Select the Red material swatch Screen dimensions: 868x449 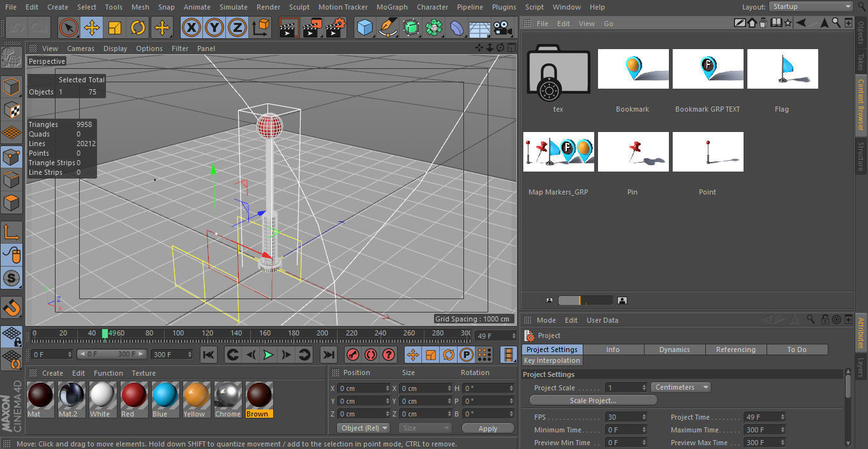pos(133,400)
